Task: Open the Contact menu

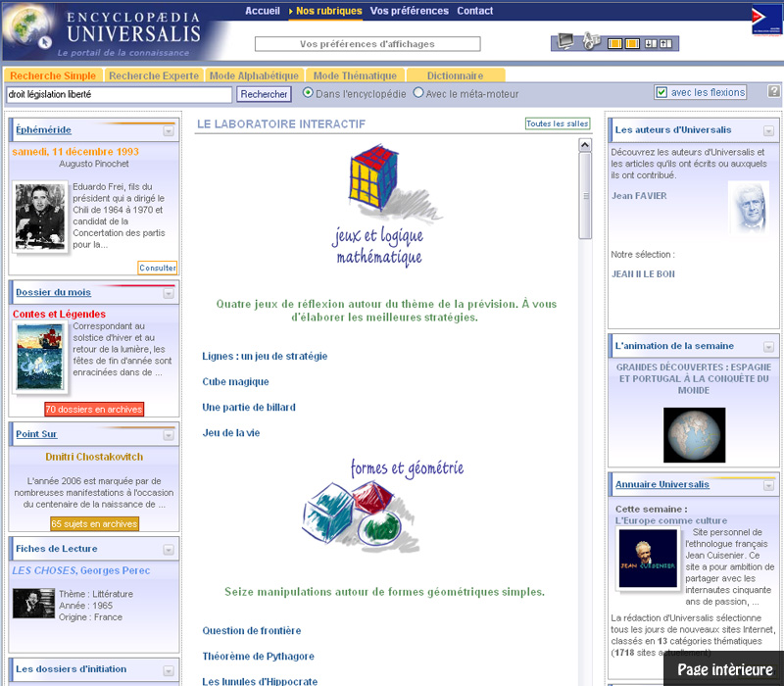Action: 474,11
